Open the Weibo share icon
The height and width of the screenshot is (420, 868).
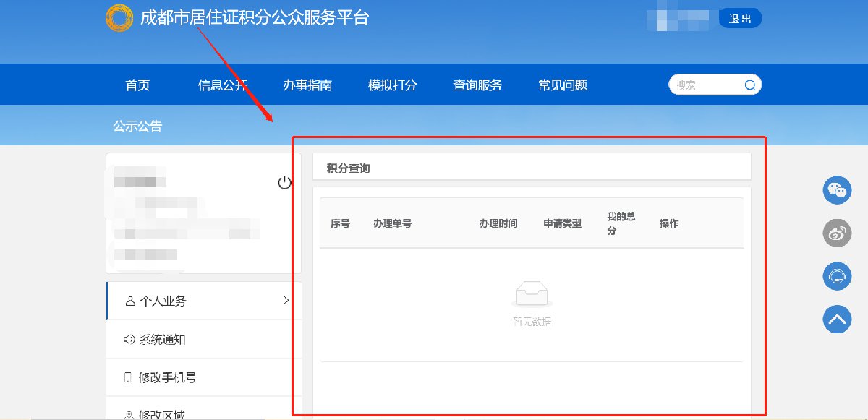pyautogui.click(x=837, y=233)
